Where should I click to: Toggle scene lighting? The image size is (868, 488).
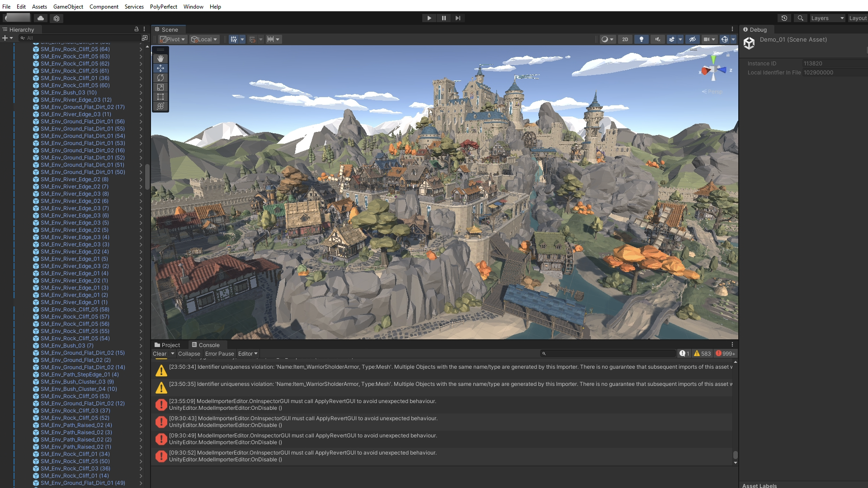(641, 39)
